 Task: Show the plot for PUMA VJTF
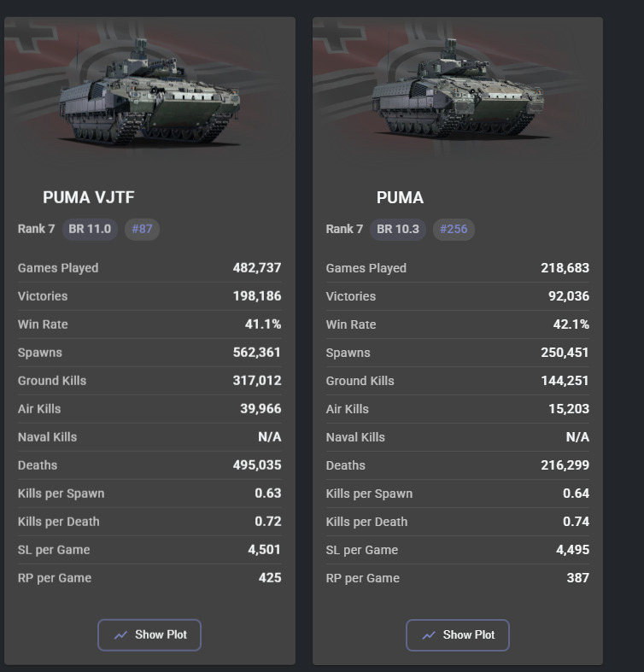[149, 635]
